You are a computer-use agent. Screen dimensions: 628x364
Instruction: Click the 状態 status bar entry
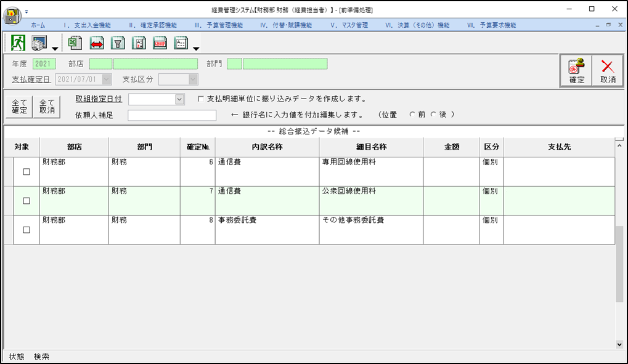[17, 357]
